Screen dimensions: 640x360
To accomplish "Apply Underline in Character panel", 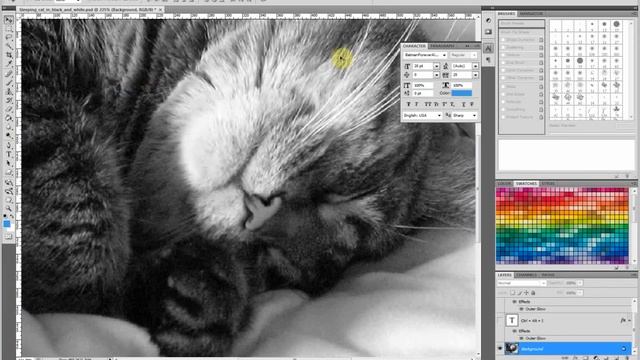I will [x=464, y=104].
